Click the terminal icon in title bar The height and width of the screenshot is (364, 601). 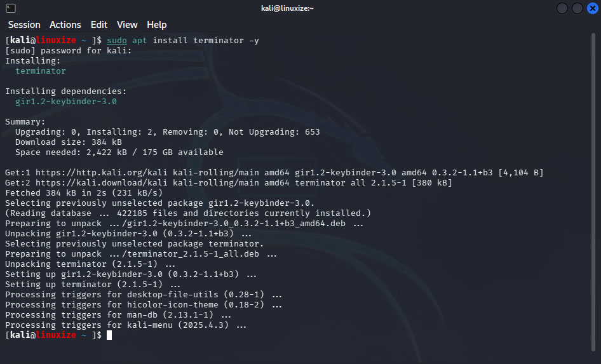[11, 8]
